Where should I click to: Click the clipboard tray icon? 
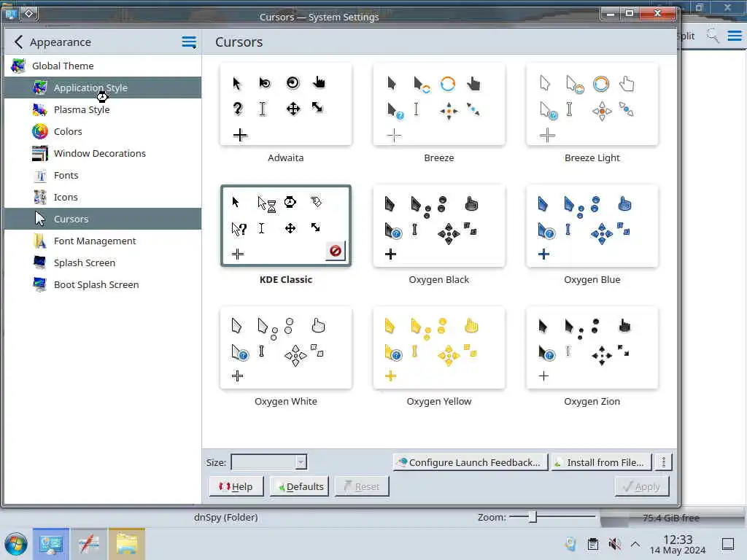(592, 544)
